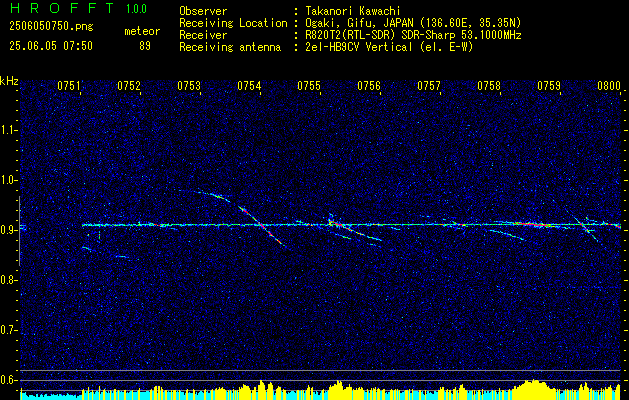This screenshot has width=629, height=400.
Task: Click the kHz axis unit label
Action: [9, 81]
